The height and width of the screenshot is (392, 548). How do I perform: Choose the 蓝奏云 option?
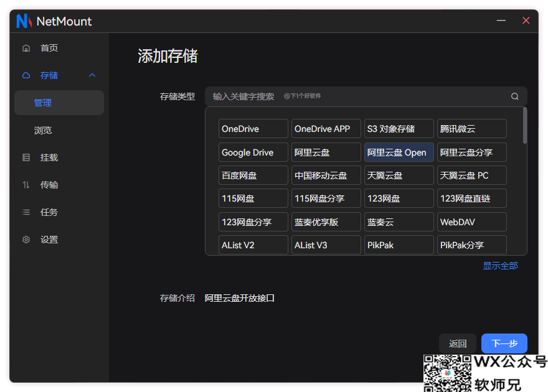[399, 222]
